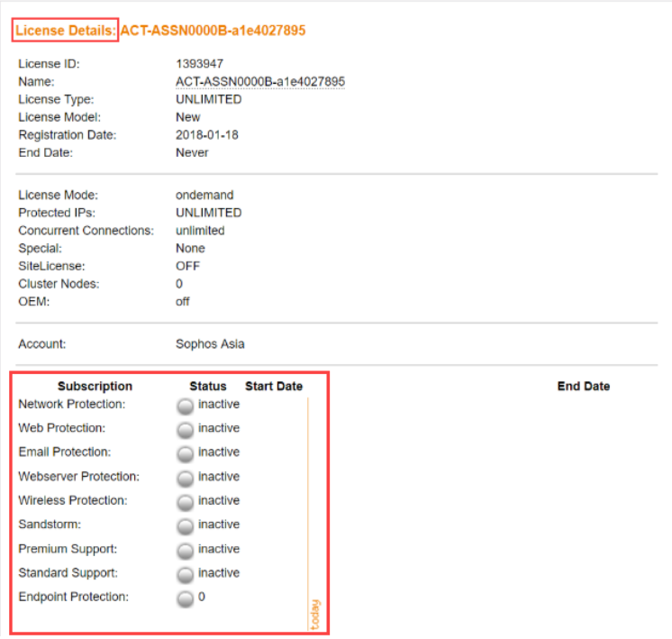Click the Standard Support status icon
This screenshot has width=672, height=639.
pos(185,574)
